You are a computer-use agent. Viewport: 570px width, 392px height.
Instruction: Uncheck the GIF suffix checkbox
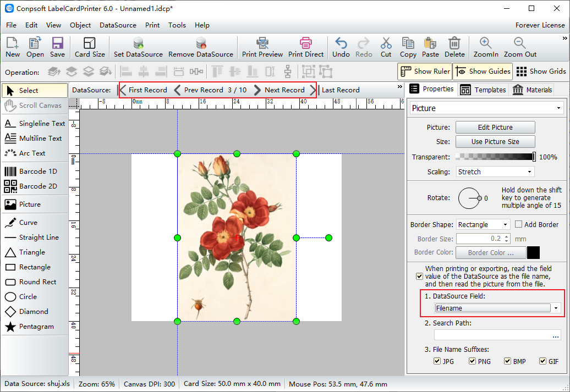[x=542, y=361]
